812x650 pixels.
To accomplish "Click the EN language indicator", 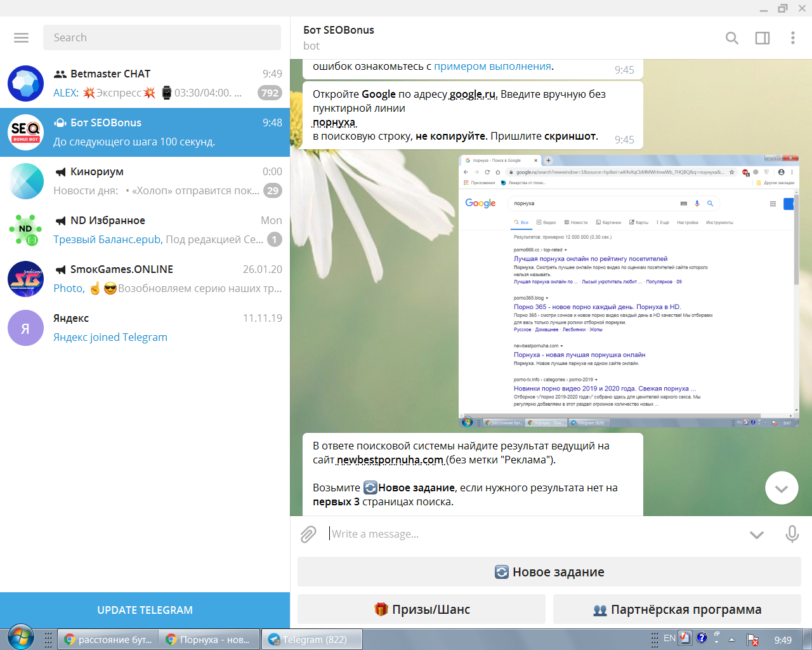I will 669,638.
